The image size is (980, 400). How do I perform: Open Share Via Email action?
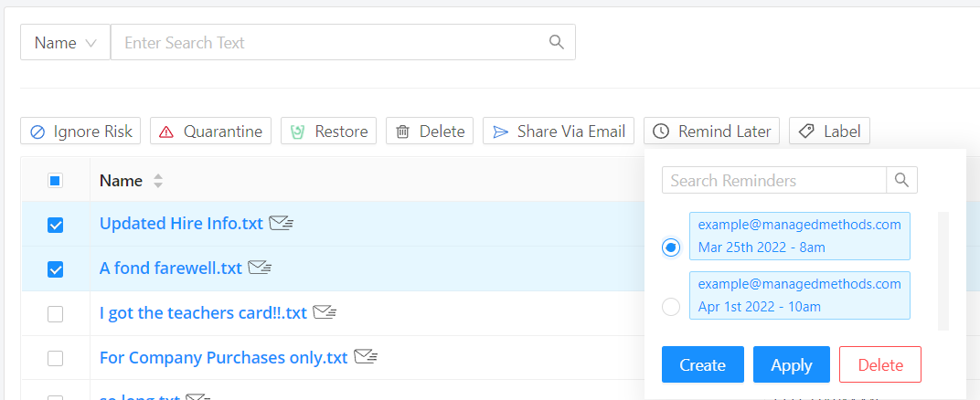pos(559,131)
